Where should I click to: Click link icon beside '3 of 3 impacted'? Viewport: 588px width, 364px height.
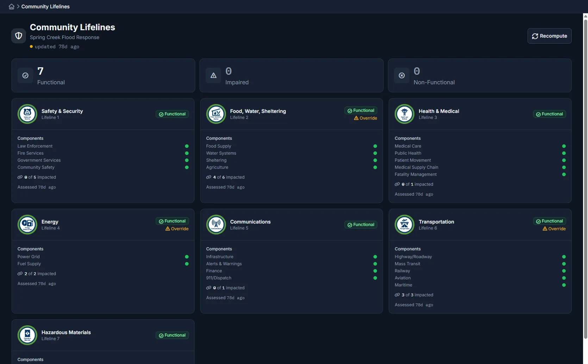point(397,295)
